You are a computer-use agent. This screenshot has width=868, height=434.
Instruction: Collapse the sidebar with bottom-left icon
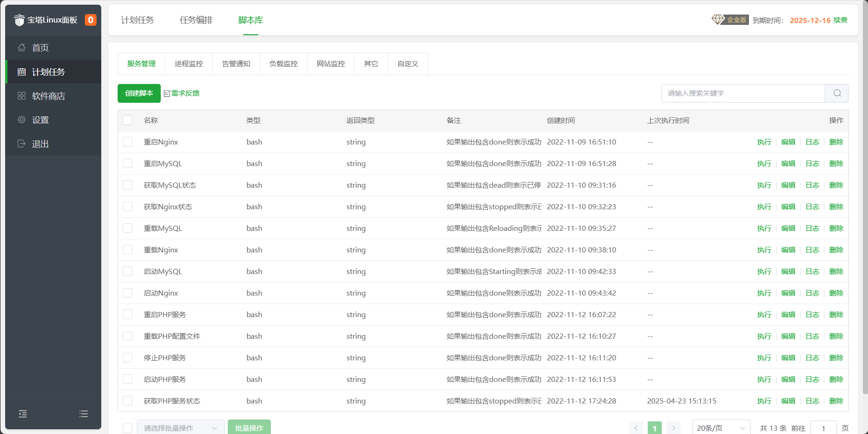[22, 414]
